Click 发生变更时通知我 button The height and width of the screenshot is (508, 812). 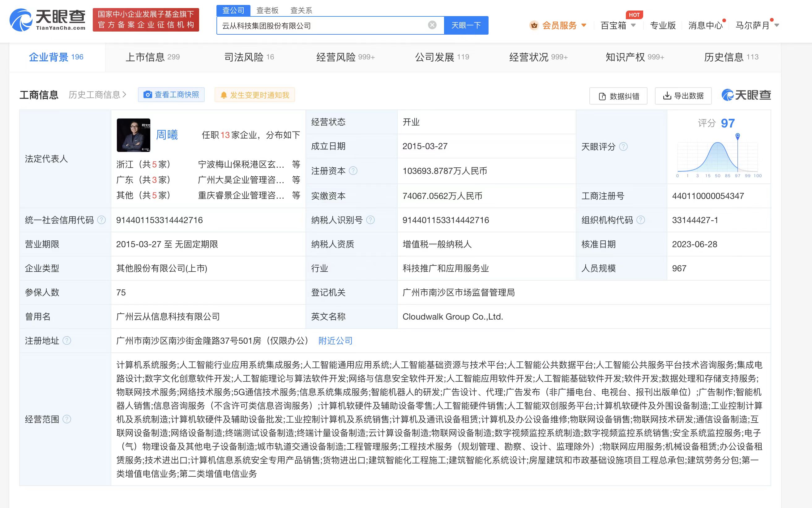point(254,95)
